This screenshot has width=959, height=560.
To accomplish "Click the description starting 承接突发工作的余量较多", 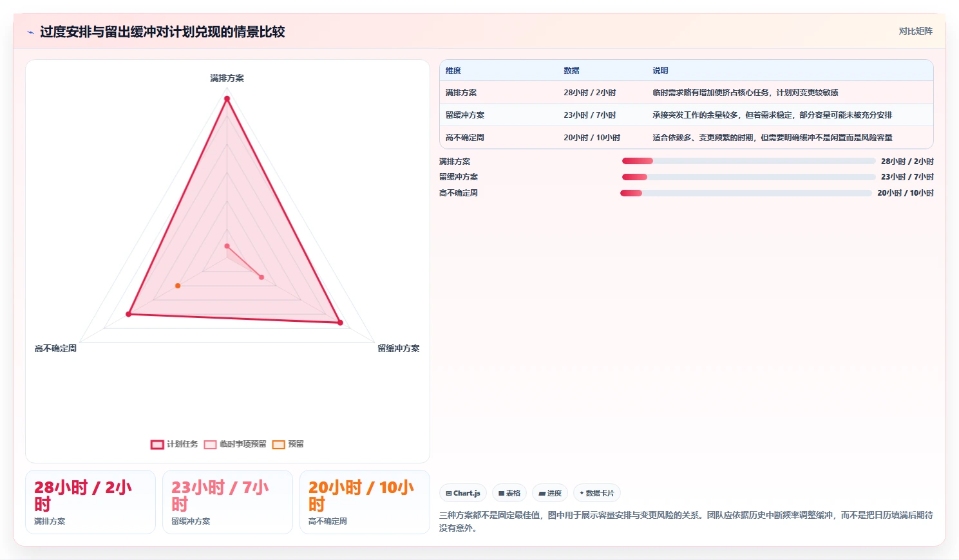I will (x=772, y=115).
